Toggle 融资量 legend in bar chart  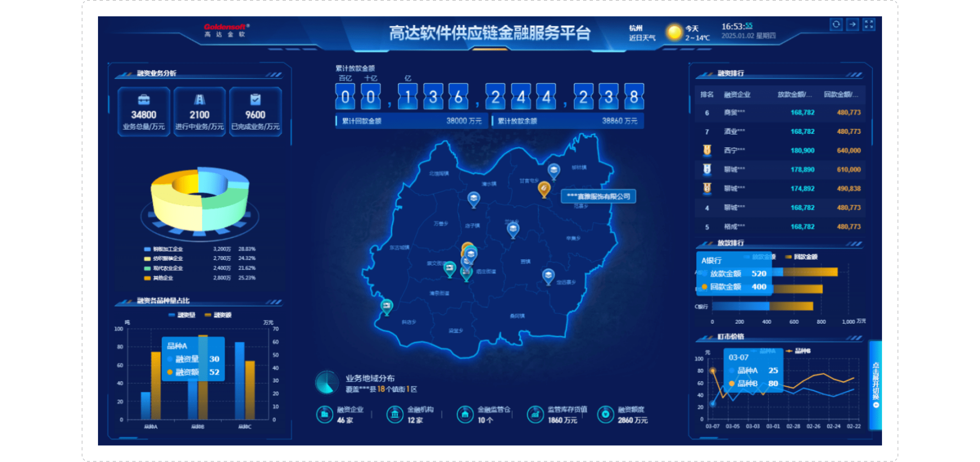(182, 315)
